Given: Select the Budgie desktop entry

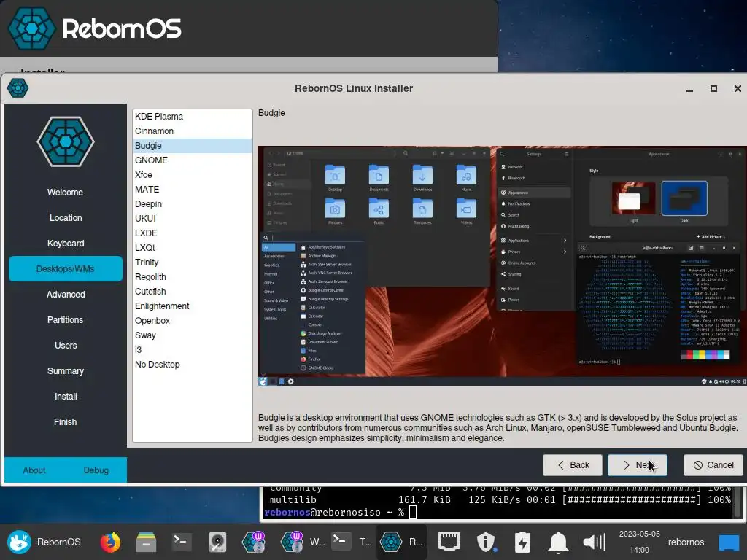Looking at the screenshot, I should click(192, 146).
